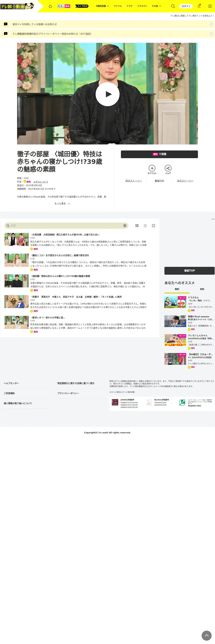This screenshot has height=644, width=215.
Task: Open ご利用規約 footer link
Action: pos(9,393)
